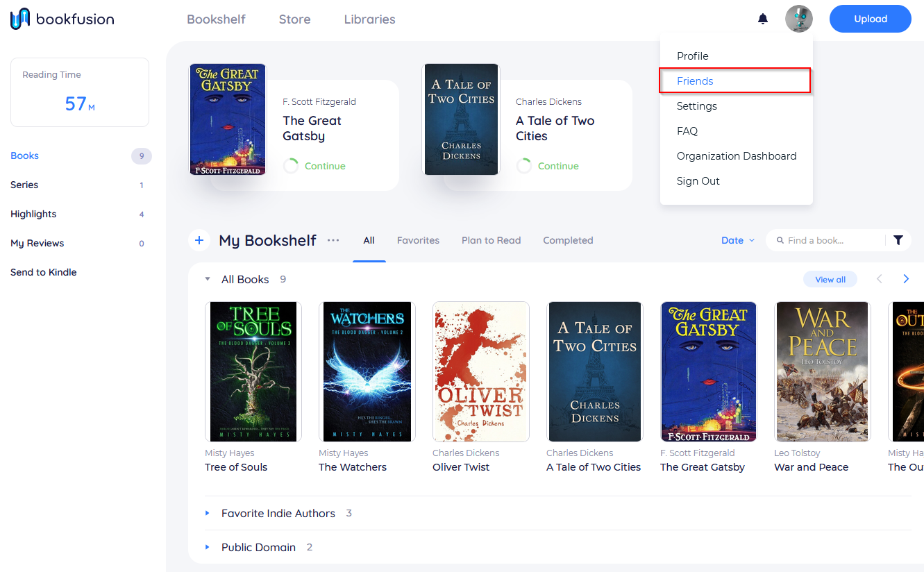Click author name Leo Tolstoy

click(x=797, y=453)
